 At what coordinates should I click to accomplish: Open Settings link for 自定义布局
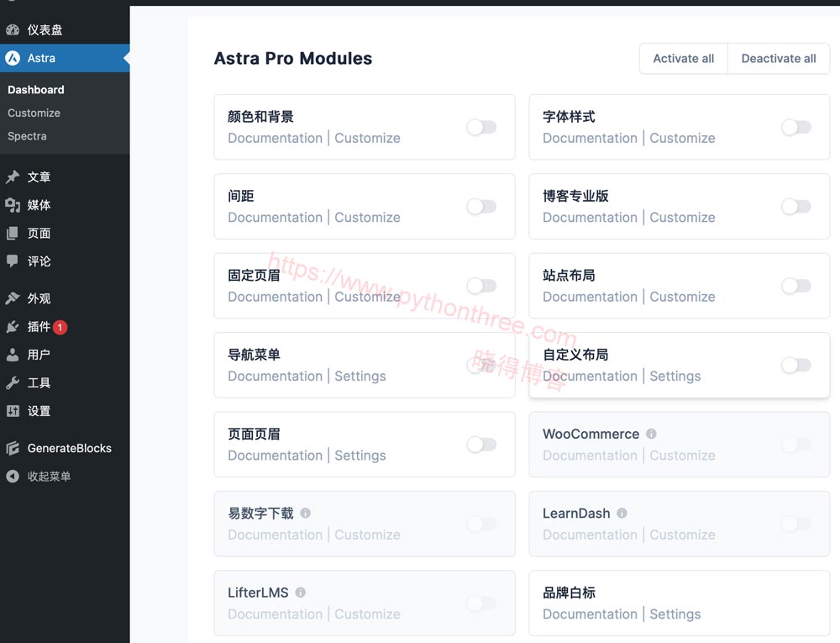pyautogui.click(x=675, y=377)
